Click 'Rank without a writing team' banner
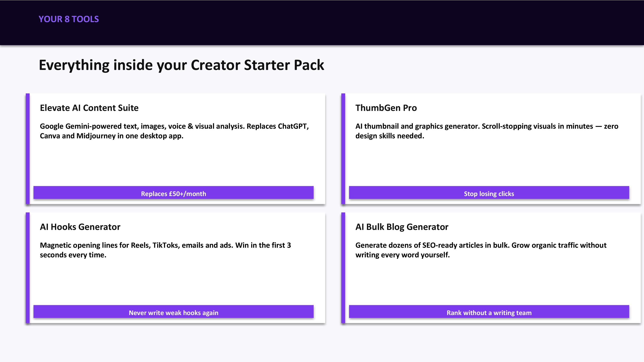Screen dimensions: 644x362 489,312
